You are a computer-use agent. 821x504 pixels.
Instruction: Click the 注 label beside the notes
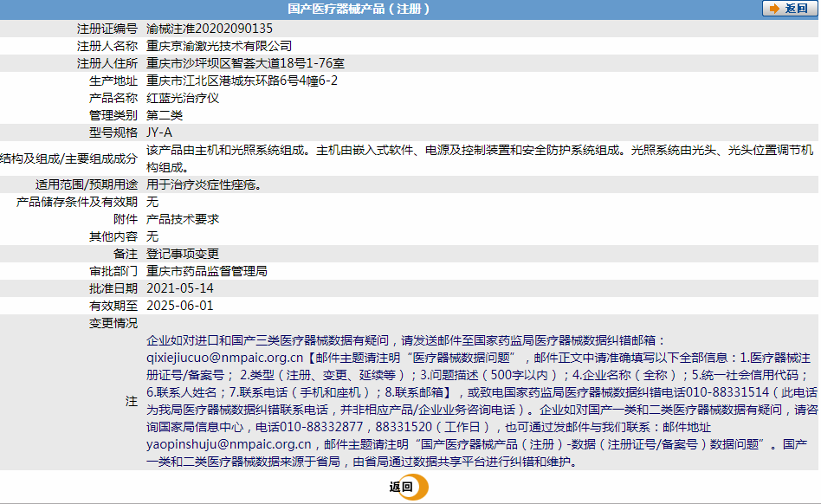click(x=132, y=401)
